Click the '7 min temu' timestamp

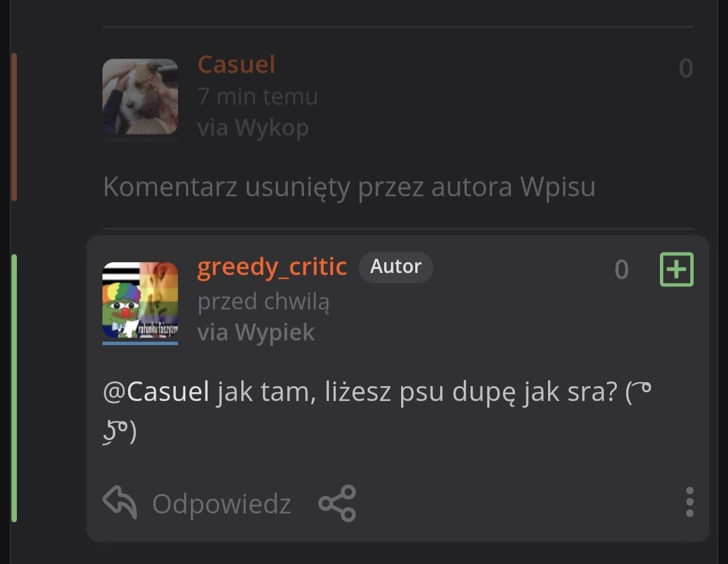coord(257,96)
